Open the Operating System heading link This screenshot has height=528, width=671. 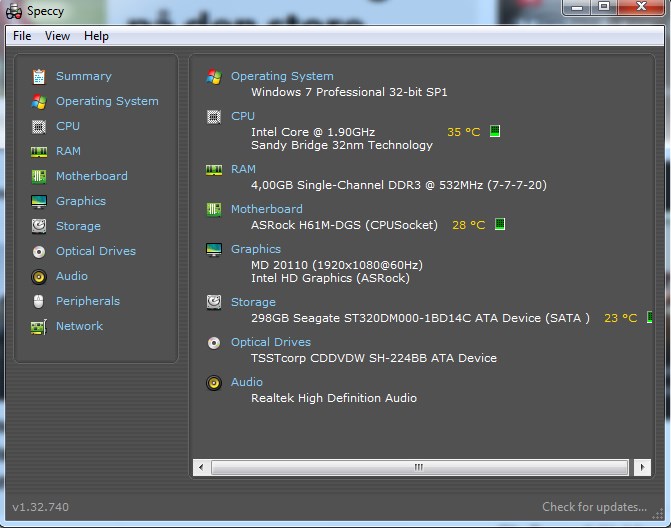coord(282,76)
